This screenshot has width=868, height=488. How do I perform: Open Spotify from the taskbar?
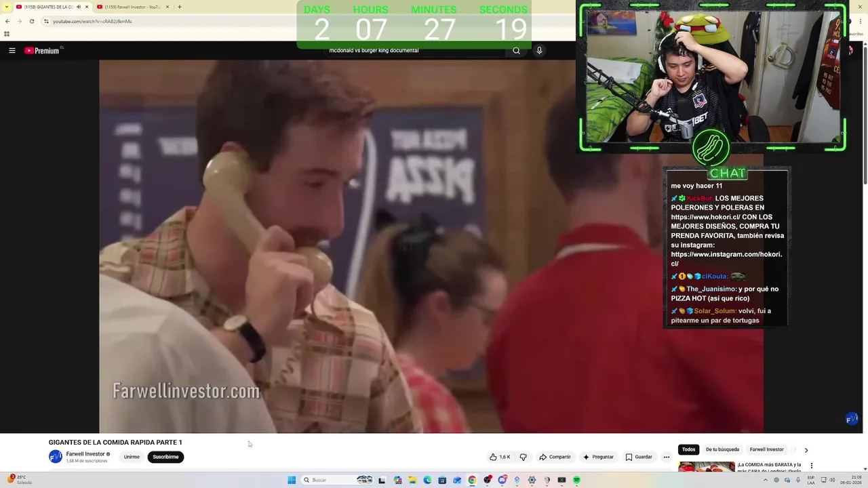[x=576, y=480]
